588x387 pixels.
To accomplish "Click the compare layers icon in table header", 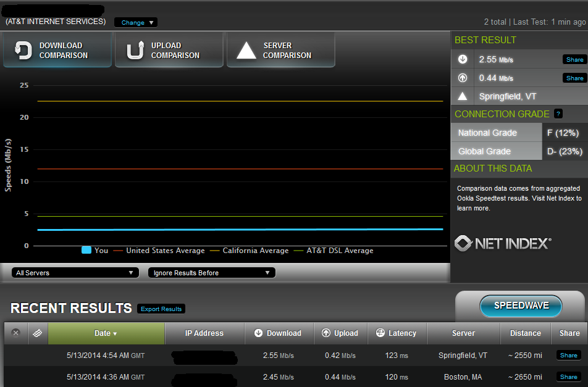I will click(38, 333).
